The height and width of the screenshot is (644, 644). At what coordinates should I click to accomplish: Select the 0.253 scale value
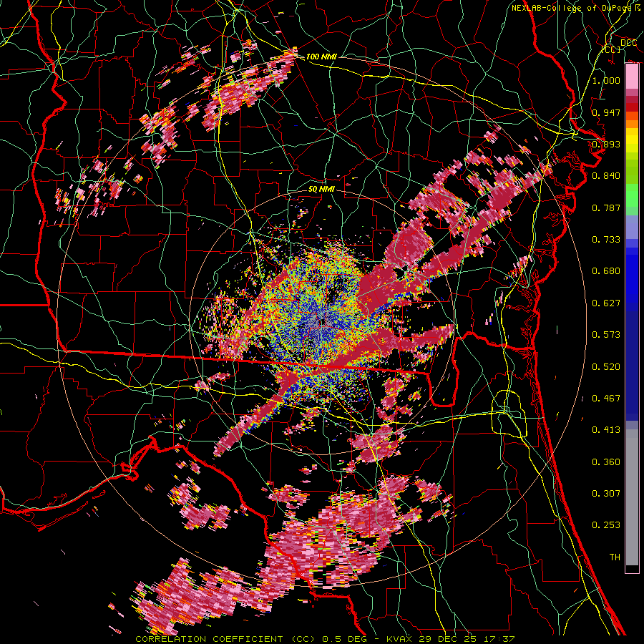click(606, 525)
